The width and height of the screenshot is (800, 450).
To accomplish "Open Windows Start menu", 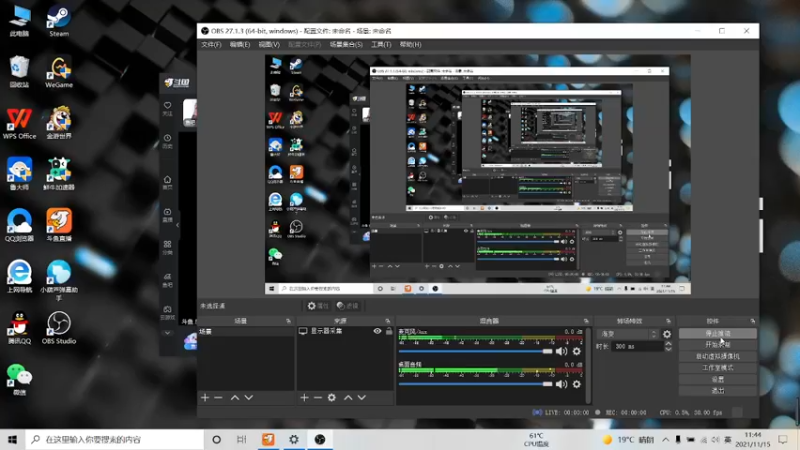I will (x=13, y=439).
